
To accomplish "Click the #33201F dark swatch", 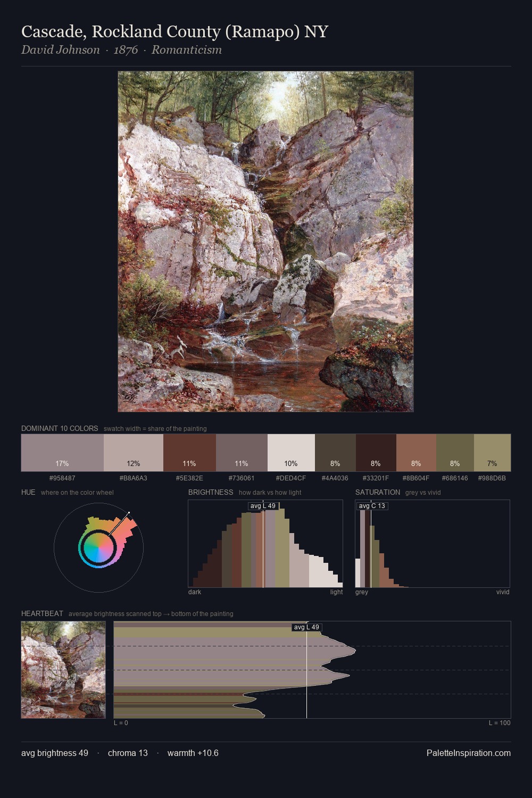I will (x=376, y=453).
